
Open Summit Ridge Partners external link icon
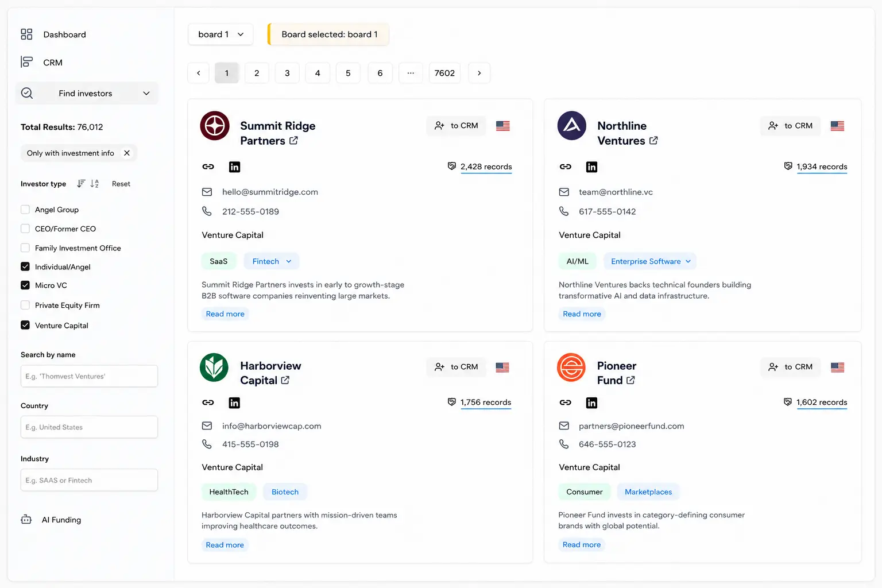[x=293, y=141]
